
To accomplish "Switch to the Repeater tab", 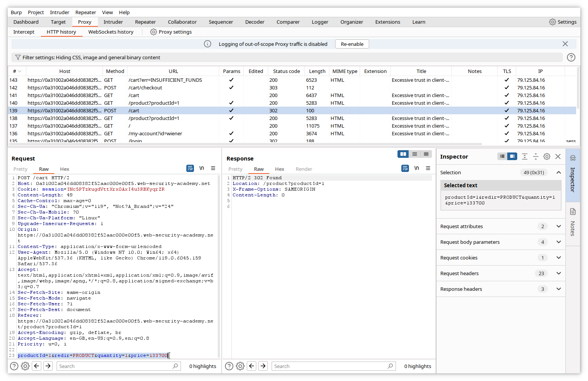I will (x=145, y=22).
